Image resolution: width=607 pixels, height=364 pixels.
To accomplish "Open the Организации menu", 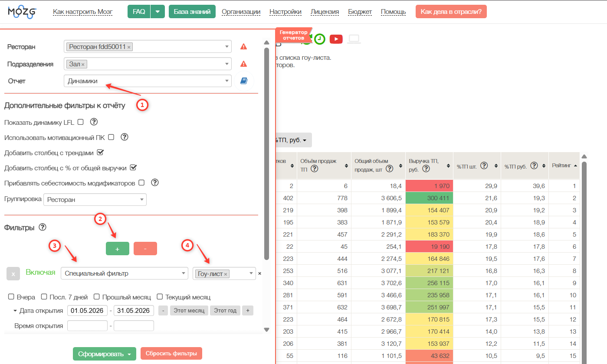I will 241,12.
